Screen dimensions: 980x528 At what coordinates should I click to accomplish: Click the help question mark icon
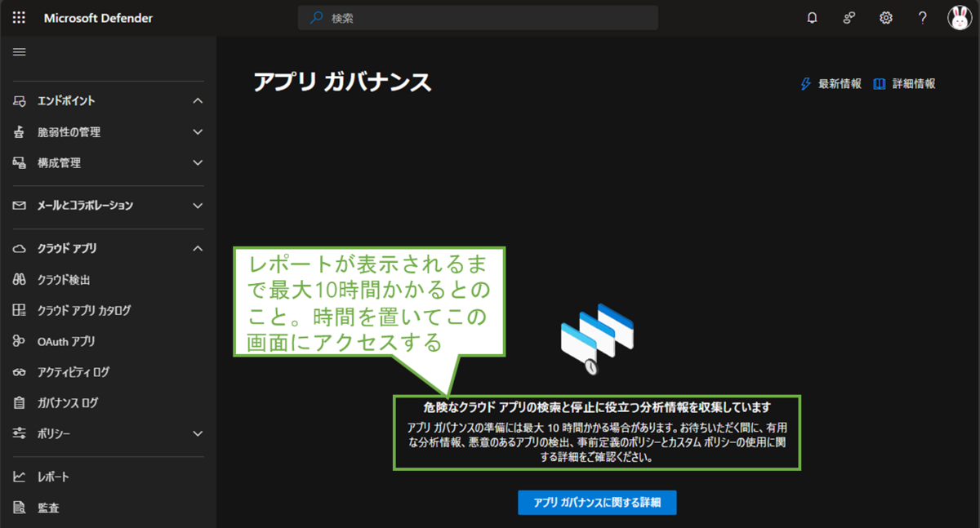pos(923,18)
